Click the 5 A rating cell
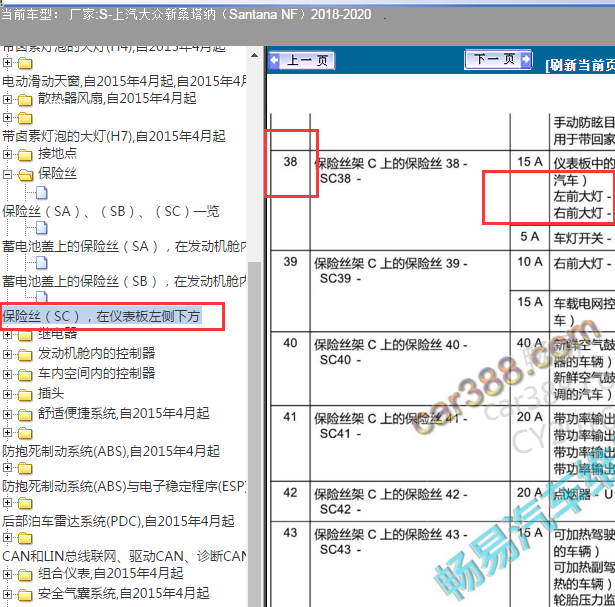The height and width of the screenshot is (607, 615). 529,237
